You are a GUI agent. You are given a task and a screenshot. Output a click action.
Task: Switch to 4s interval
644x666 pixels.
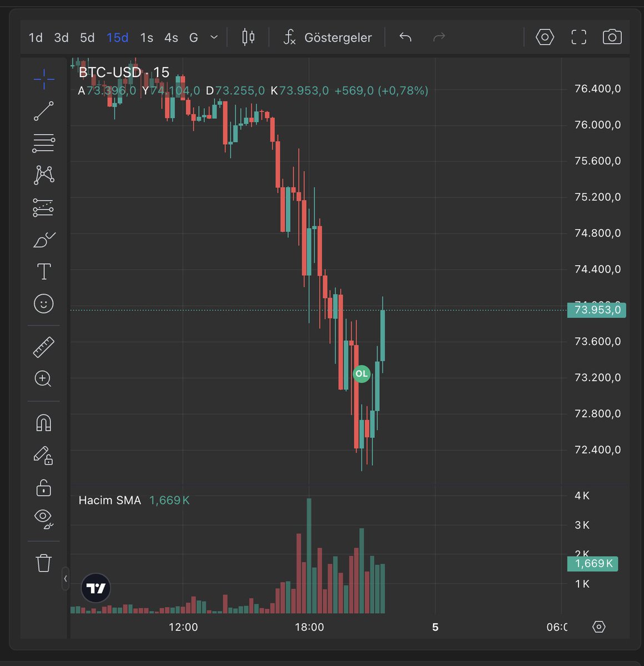[x=171, y=37]
